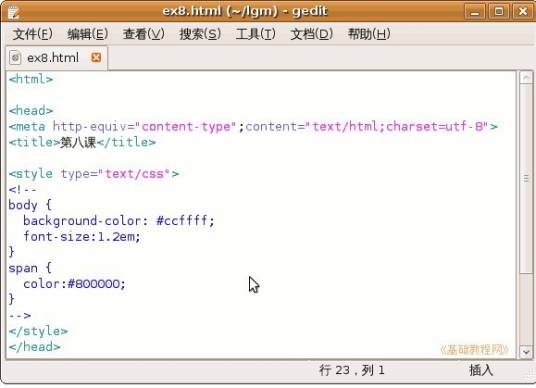Screen dimensions: 536x388
Task: Minimize the gedit window
Action: tap(474, 12)
